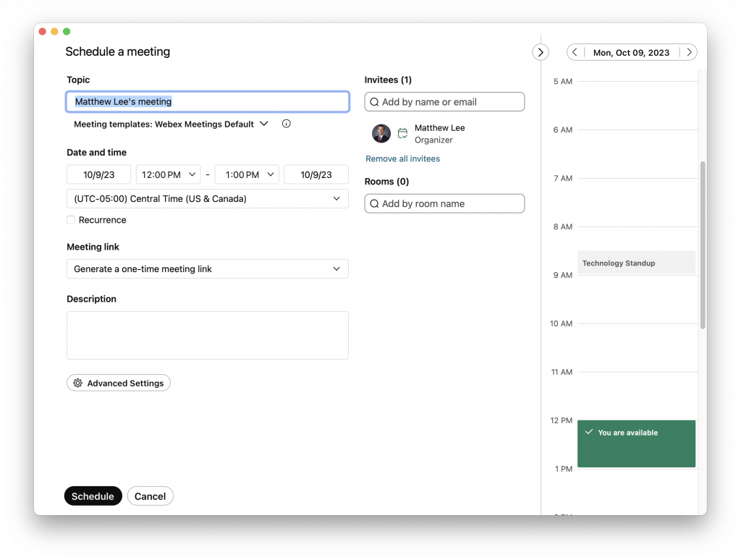This screenshot has width=741, height=560.
Task: Click the meeting templates info icon
Action: (286, 124)
